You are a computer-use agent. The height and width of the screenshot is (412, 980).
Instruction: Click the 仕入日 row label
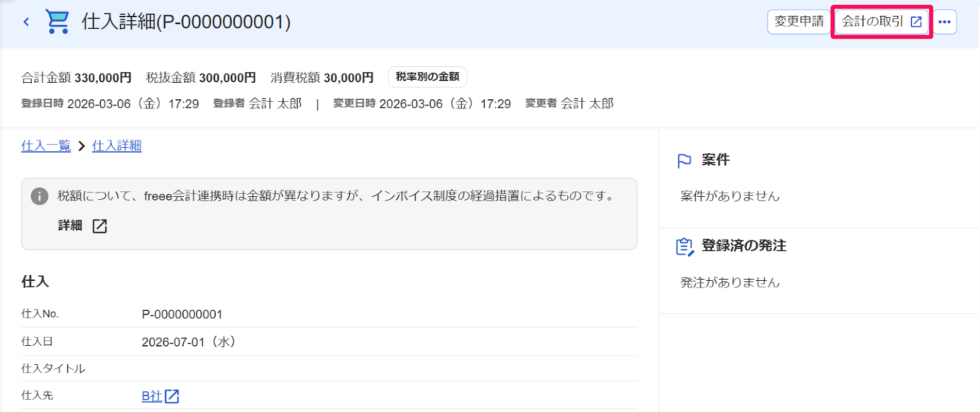tap(37, 341)
